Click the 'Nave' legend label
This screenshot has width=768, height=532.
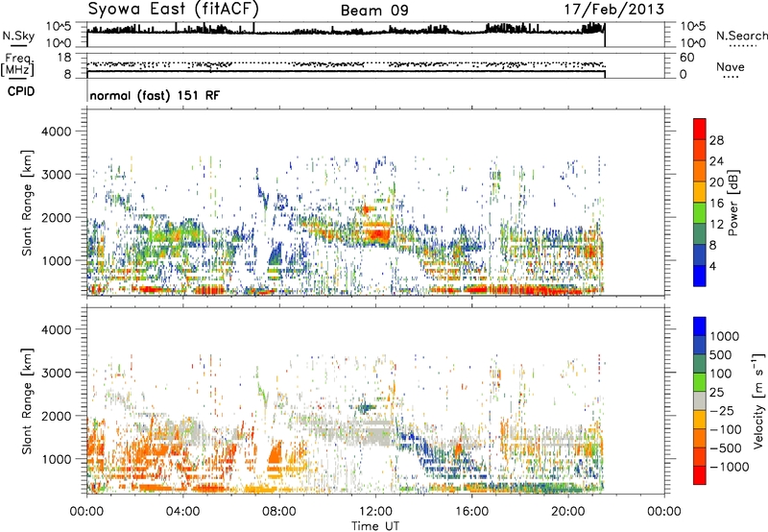pos(731,67)
